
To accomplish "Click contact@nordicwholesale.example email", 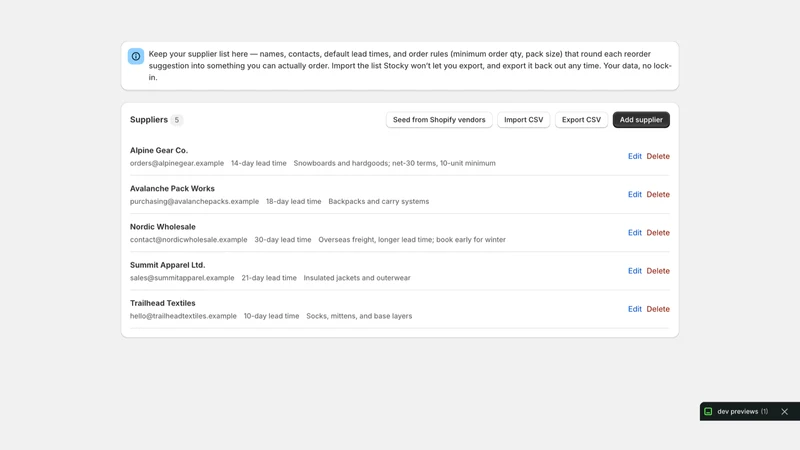I will pos(188,240).
